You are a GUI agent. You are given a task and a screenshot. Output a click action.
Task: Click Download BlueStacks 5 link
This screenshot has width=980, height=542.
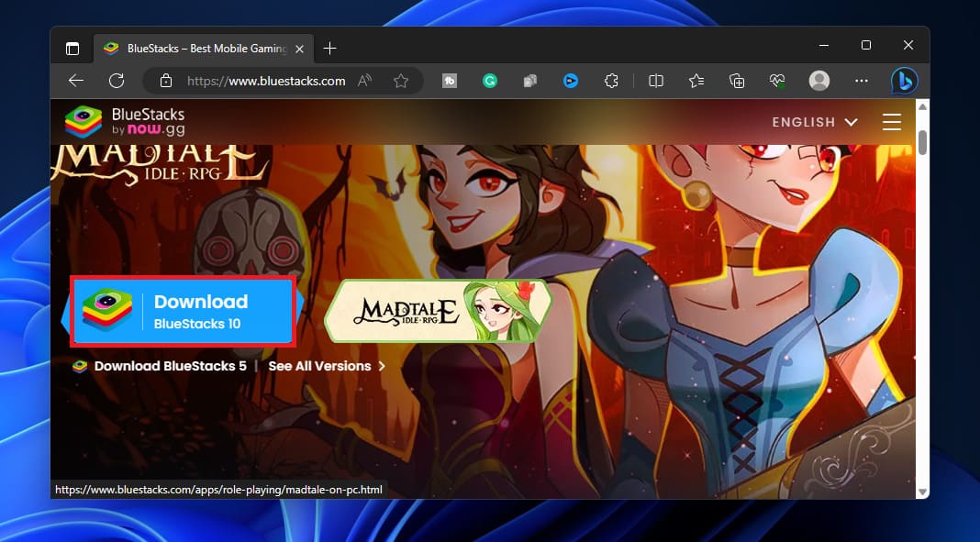point(160,366)
